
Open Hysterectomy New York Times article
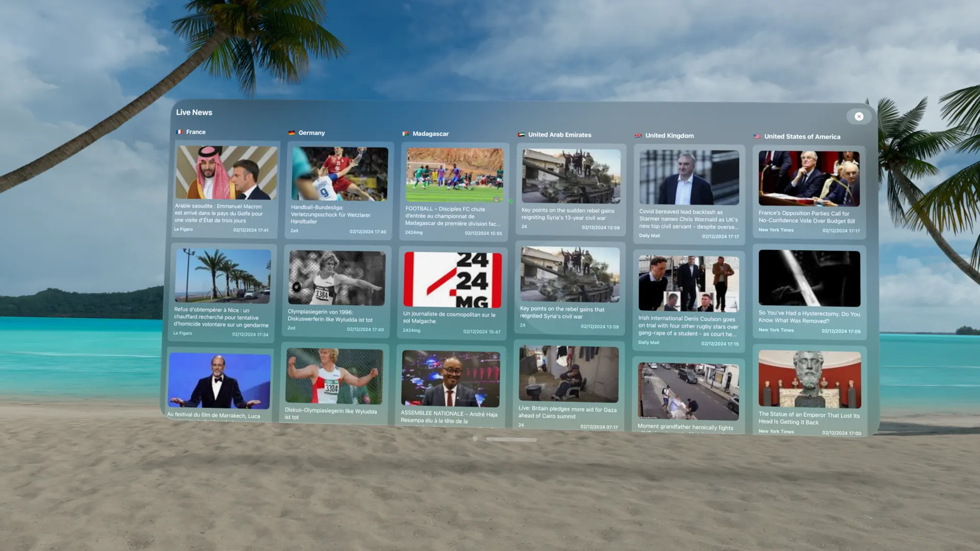pyautogui.click(x=809, y=317)
